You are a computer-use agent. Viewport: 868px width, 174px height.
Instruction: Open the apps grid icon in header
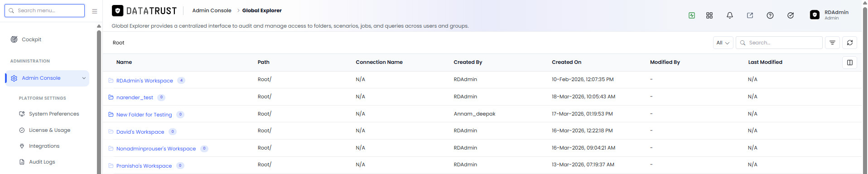709,15
